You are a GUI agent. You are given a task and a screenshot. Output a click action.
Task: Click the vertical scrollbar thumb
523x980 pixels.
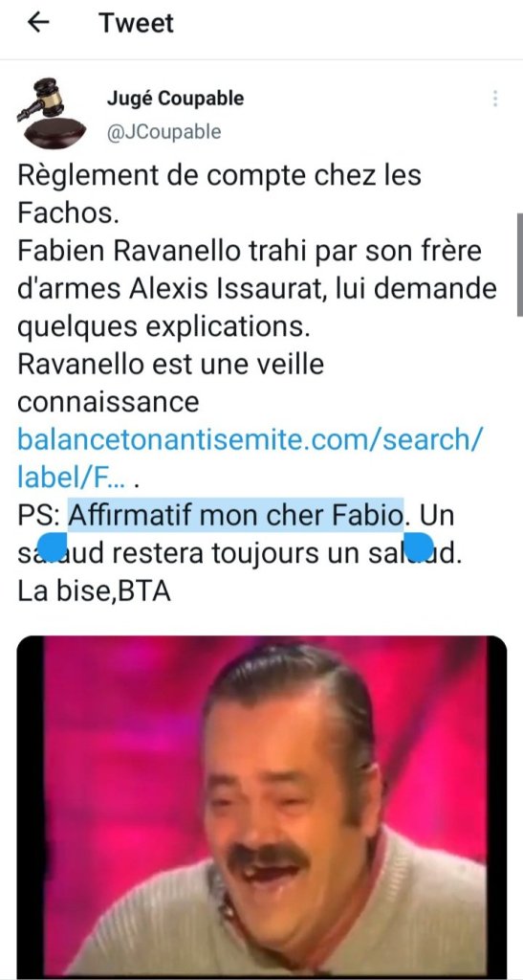[x=519, y=264]
